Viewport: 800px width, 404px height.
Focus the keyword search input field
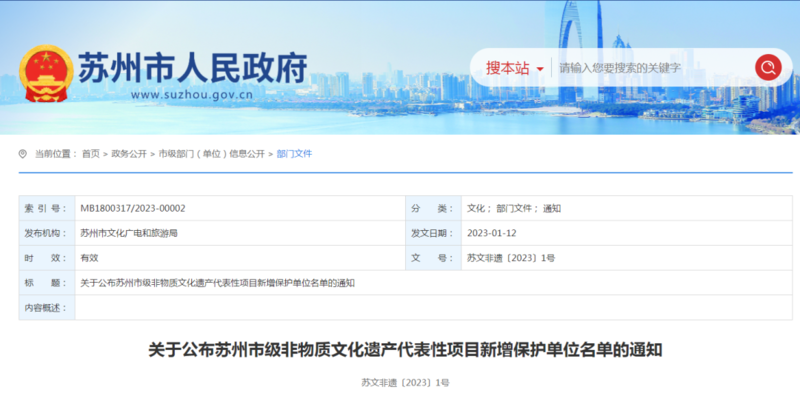(650, 68)
